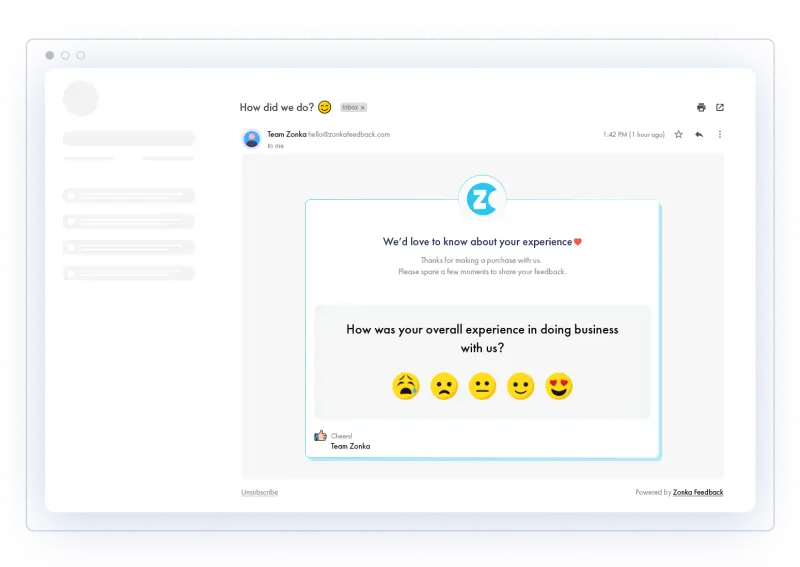Pick the slightly smiling face emoji
The height and width of the screenshot is (567, 800).
click(x=520, y=386)
